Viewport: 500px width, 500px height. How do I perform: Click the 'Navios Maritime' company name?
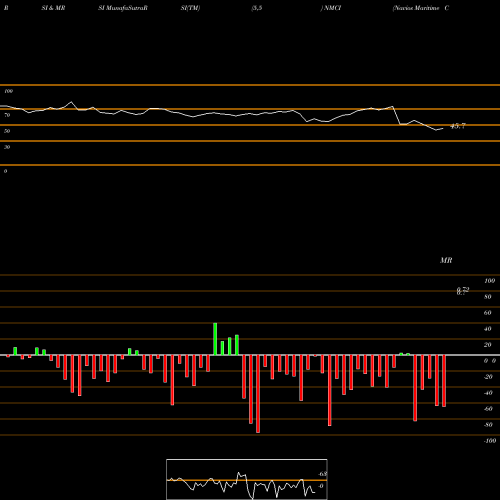416,8
